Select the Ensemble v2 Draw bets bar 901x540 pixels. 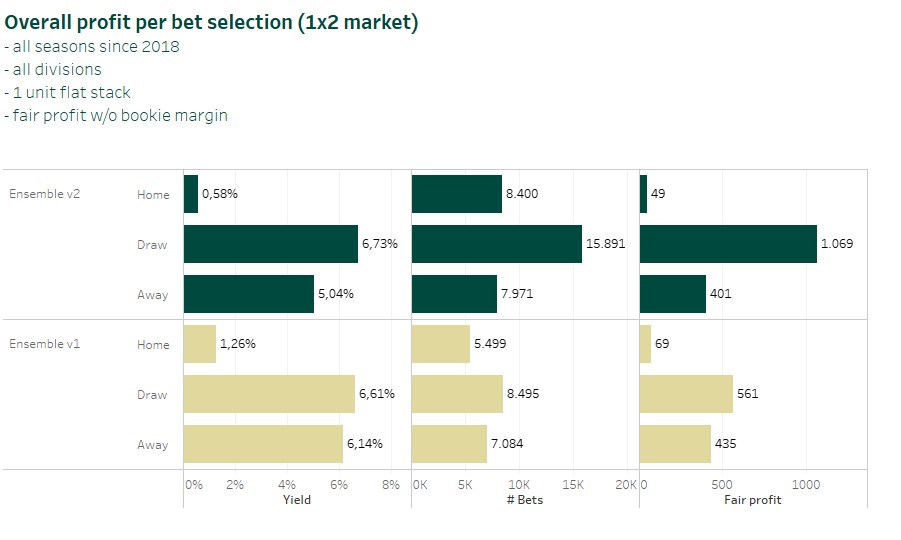496,244
